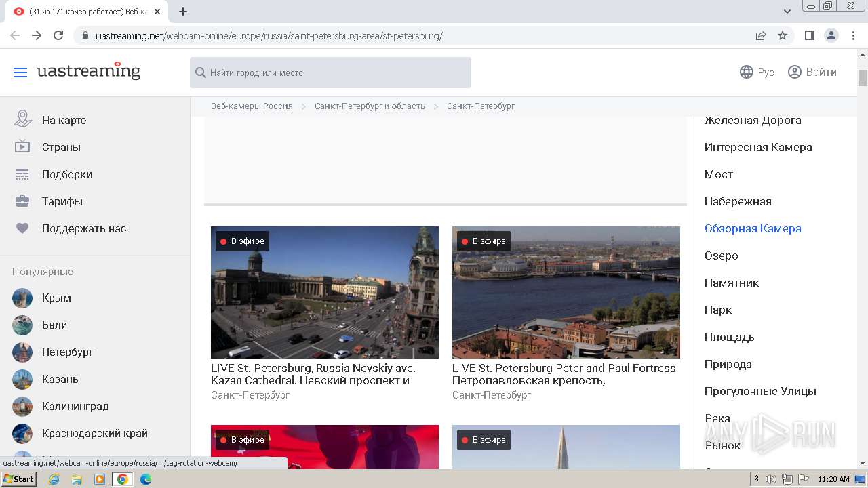Open the media player taskbar icon

coord(100,479)
